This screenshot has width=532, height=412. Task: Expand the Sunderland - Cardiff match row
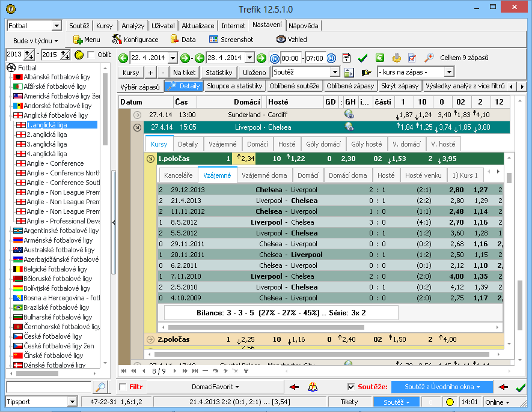pos(137,115)
